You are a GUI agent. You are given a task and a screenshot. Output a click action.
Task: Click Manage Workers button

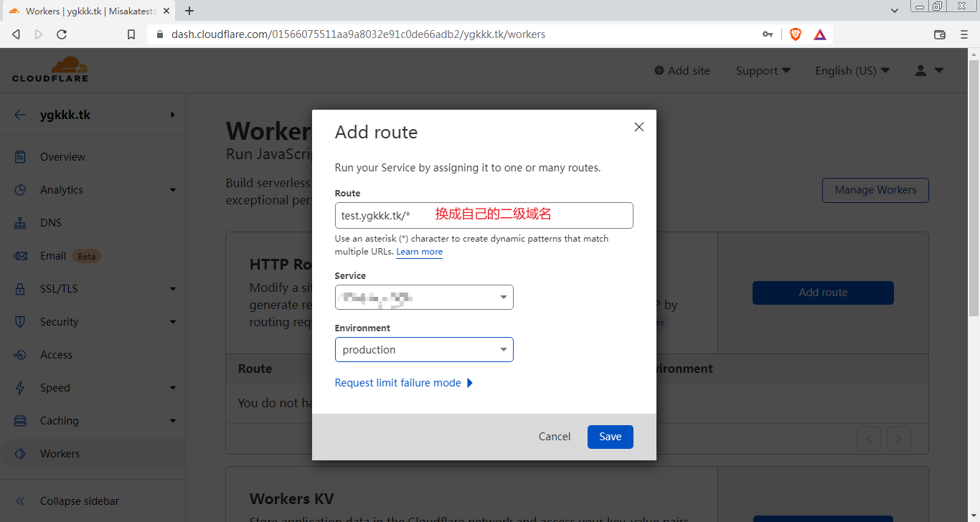tap(875, 190)
